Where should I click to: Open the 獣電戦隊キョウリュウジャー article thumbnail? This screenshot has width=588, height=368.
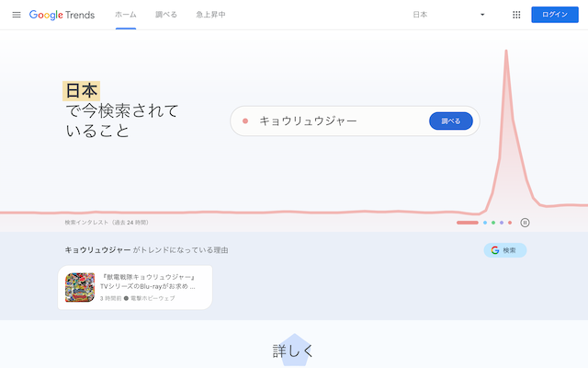coord(80,287)
